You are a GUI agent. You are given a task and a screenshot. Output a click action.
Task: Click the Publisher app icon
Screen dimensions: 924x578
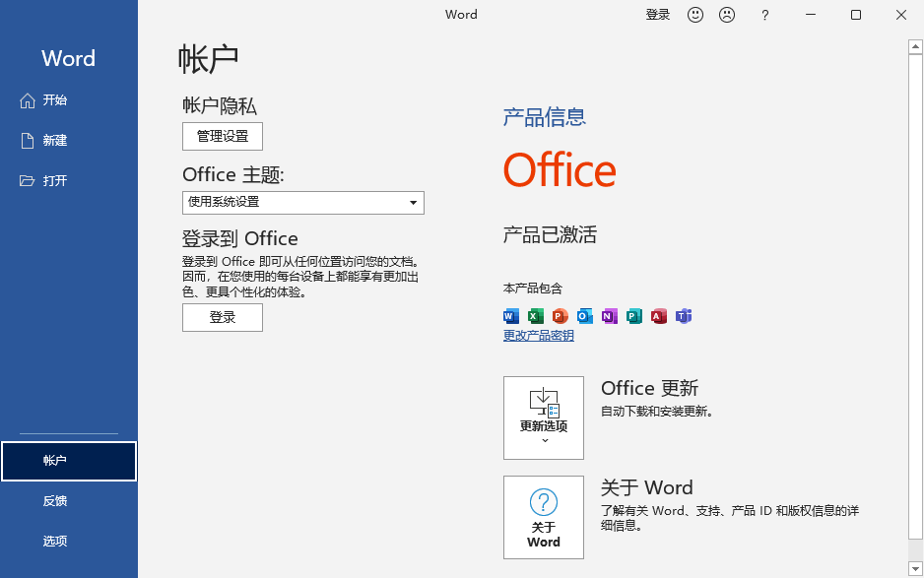click(x=634, y=316)
